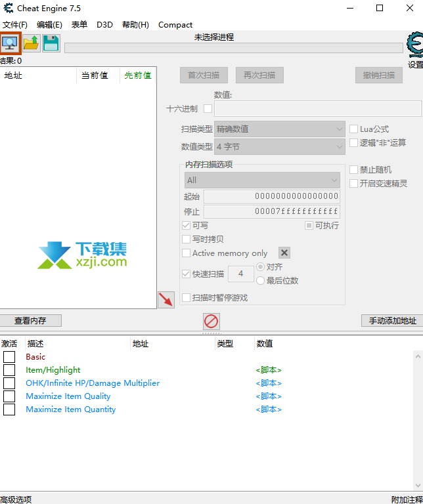The image size is (423, 504).
Task: Toggle the 可执行 executable checkbox
Action: pos(309,225)
